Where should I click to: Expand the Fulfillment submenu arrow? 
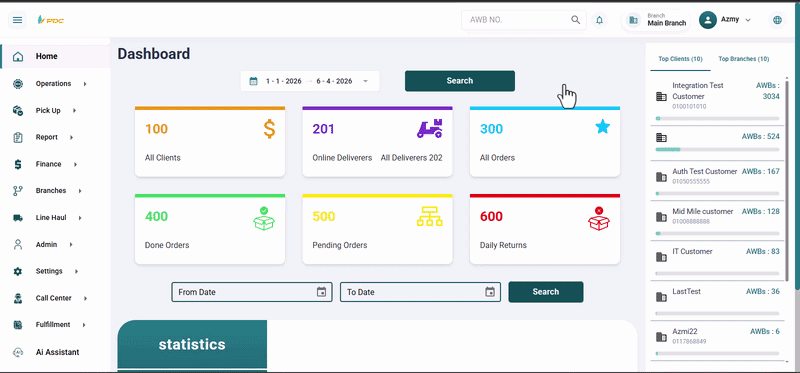84,325
